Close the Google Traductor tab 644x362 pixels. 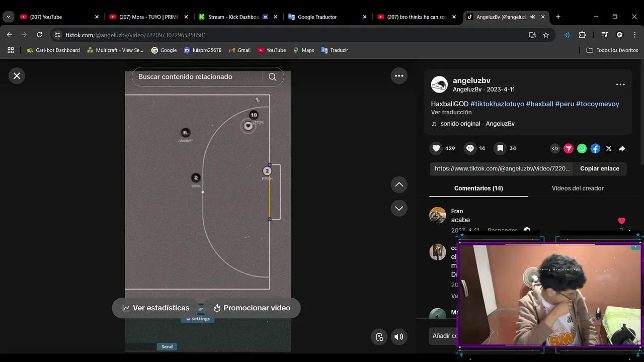pyautogui.click(x=365, y=17)
